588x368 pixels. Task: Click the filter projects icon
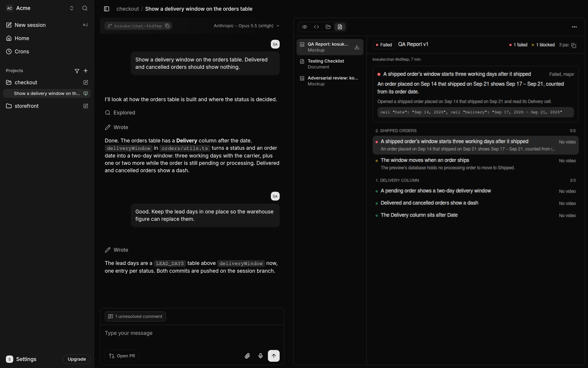(x=77, y=71)
